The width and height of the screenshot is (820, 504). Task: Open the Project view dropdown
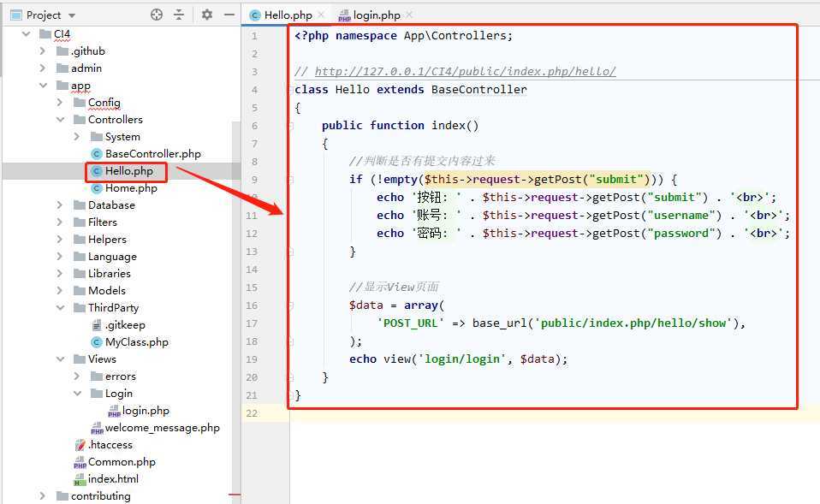71,15
